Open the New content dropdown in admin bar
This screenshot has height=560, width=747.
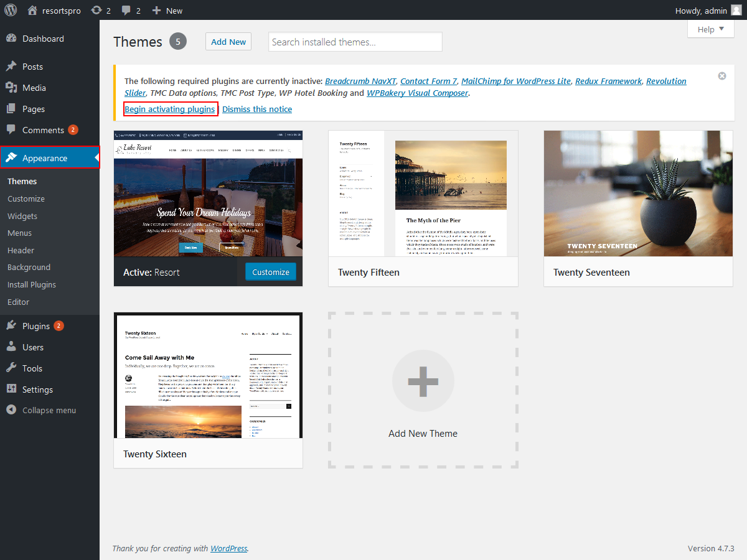pyautogui.click(x=167, y=11)
